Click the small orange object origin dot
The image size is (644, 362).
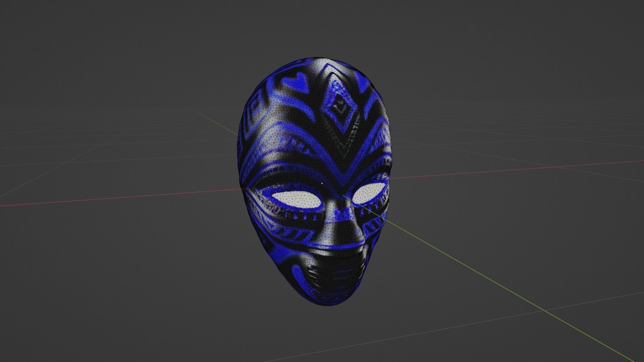(322, 183)
